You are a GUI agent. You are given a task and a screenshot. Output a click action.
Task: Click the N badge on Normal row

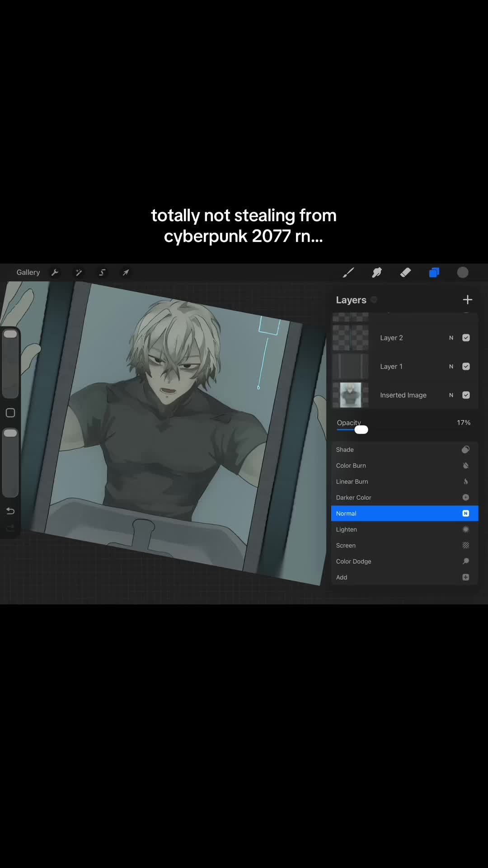pyautogui.click(x=466, y=513)
